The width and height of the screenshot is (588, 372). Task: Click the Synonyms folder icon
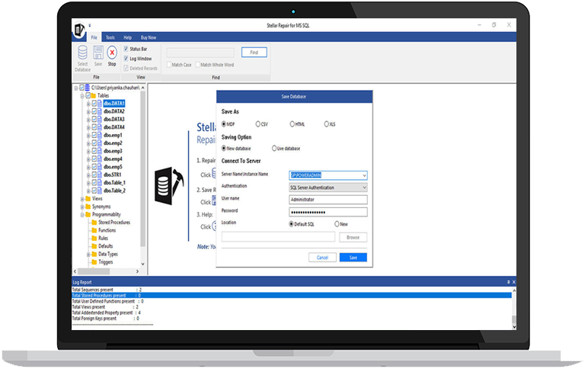88,207
